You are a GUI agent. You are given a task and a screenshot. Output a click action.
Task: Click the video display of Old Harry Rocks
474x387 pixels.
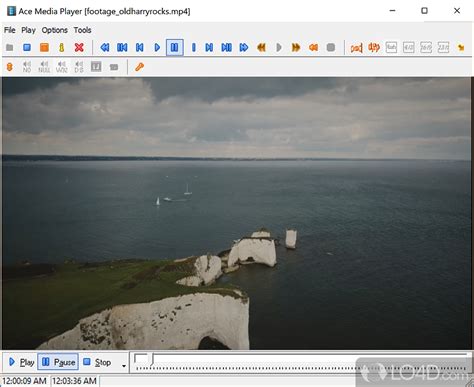(236, 213)
